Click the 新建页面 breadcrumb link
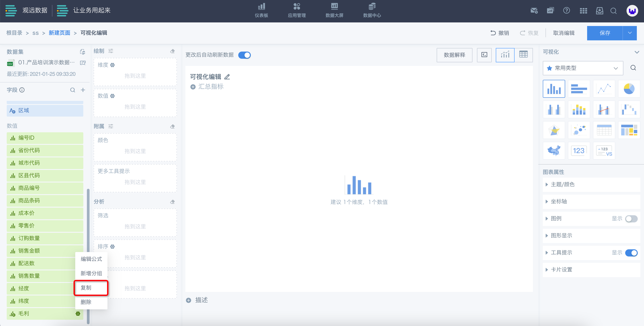The height and width of the screenshot is (326, 644). (x=59, y=33)
